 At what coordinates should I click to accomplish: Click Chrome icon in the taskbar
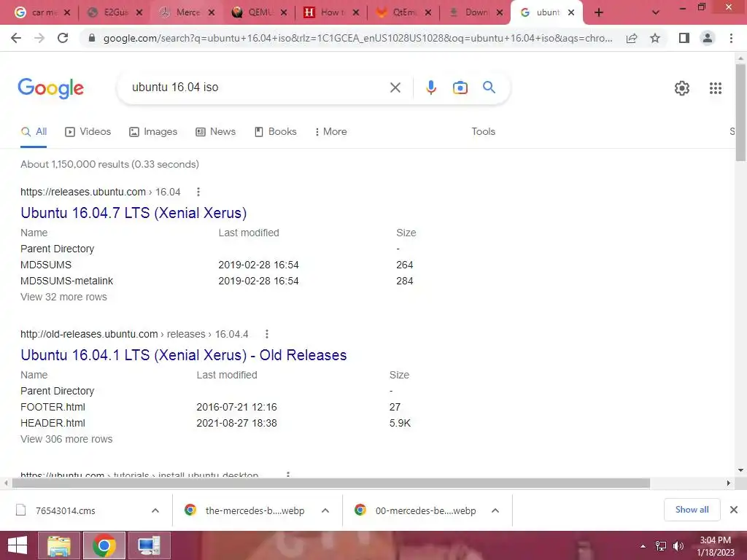(104, 545)
